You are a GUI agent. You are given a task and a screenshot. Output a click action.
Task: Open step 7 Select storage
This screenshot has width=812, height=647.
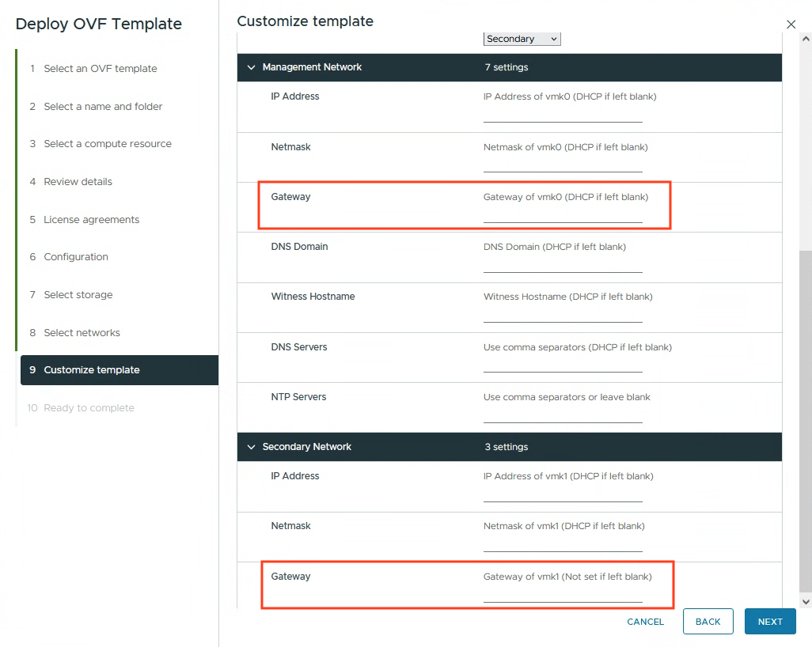click(x=78, y=295)
